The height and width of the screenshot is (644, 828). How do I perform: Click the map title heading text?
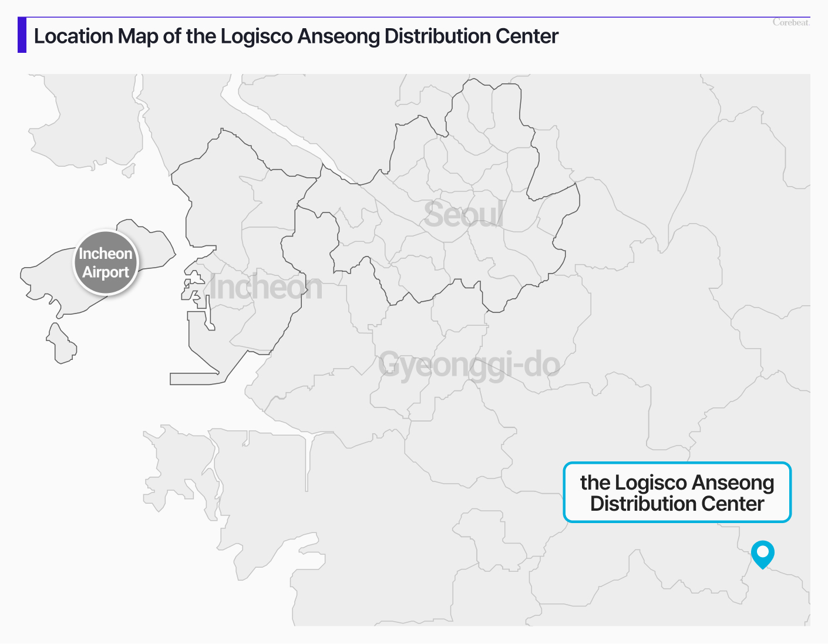pyautogui.click(x=296, y=36)
